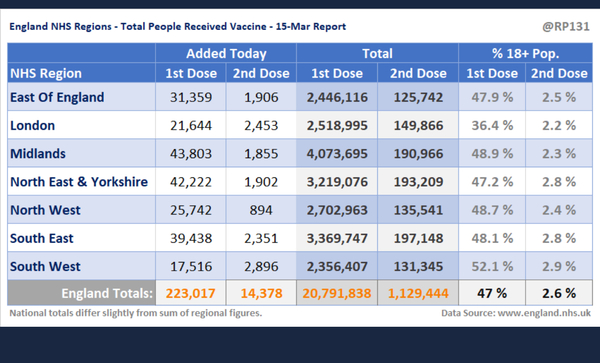Image resolution: width=600 pixels, height=363 pixels.
Task: Select London's 2nd dose total 149,866
Action: [x=418, y=125]
